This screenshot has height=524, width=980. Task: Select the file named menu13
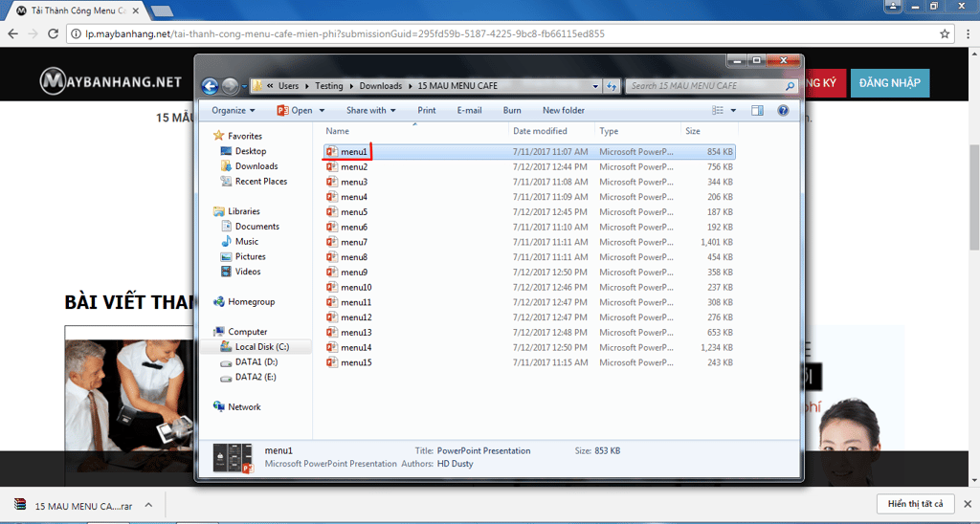pyautogui.click(x=356, y=332)
